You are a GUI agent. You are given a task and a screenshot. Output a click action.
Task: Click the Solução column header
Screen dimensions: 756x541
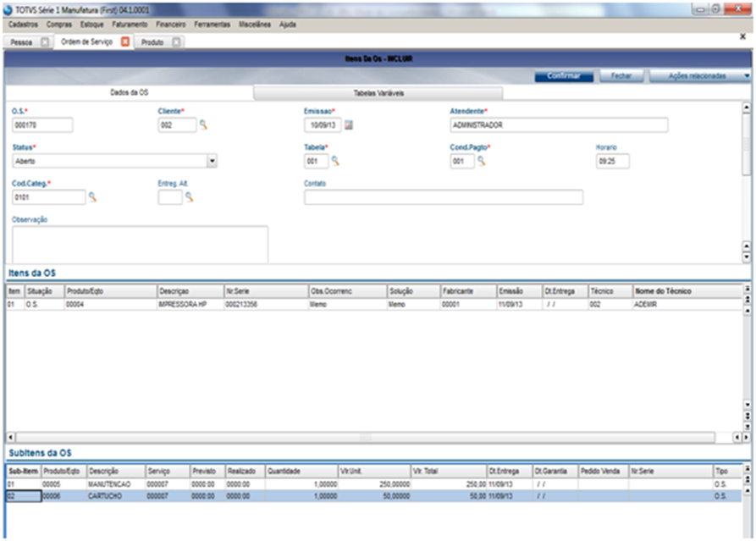[414, 291]
